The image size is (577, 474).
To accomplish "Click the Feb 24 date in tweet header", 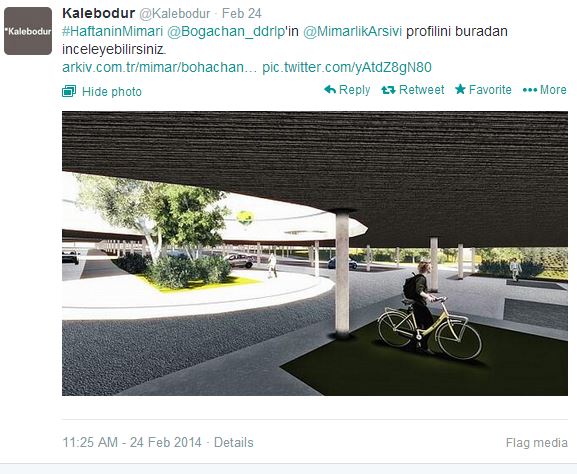I will click(242, 14).
